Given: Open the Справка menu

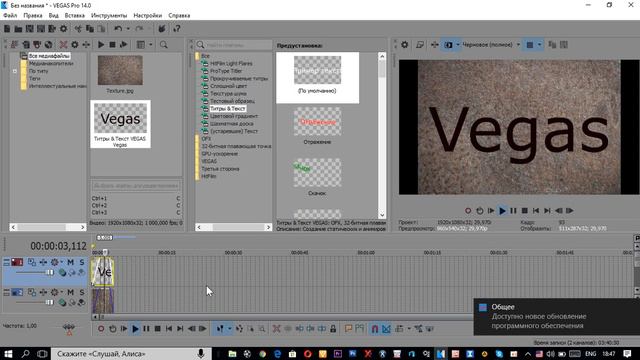Looking at the screenshot, I should [179, 16].
